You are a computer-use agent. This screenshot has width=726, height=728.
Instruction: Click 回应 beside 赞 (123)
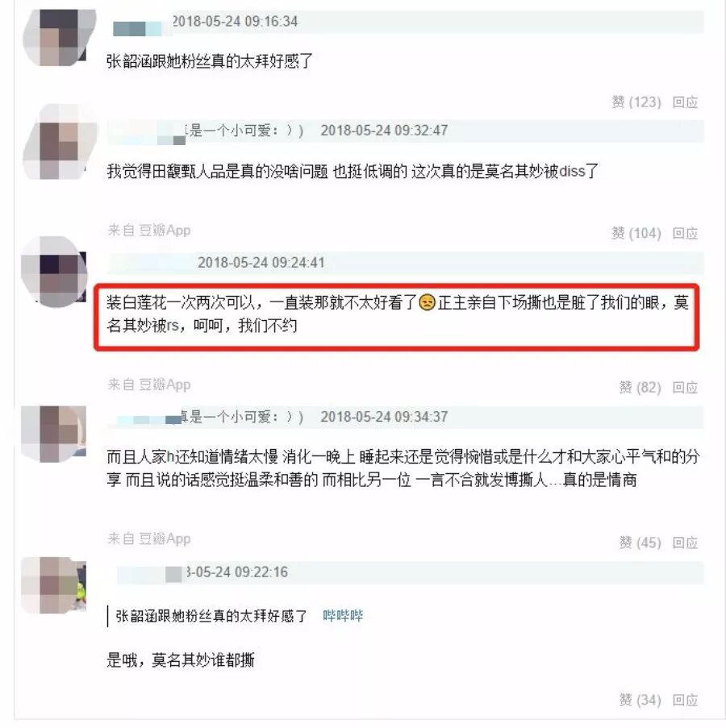[x=685, y=102]
